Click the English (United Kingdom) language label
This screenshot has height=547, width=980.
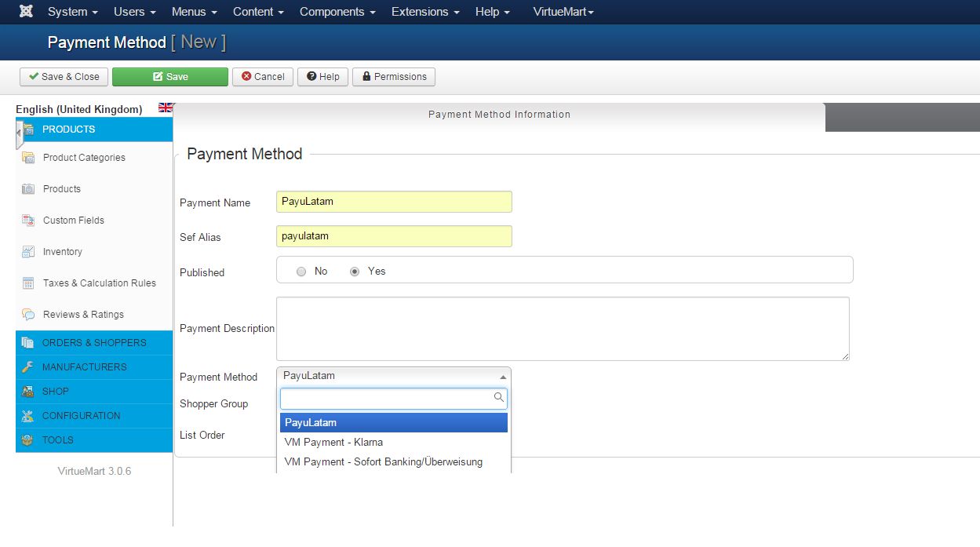pos(78,109)
